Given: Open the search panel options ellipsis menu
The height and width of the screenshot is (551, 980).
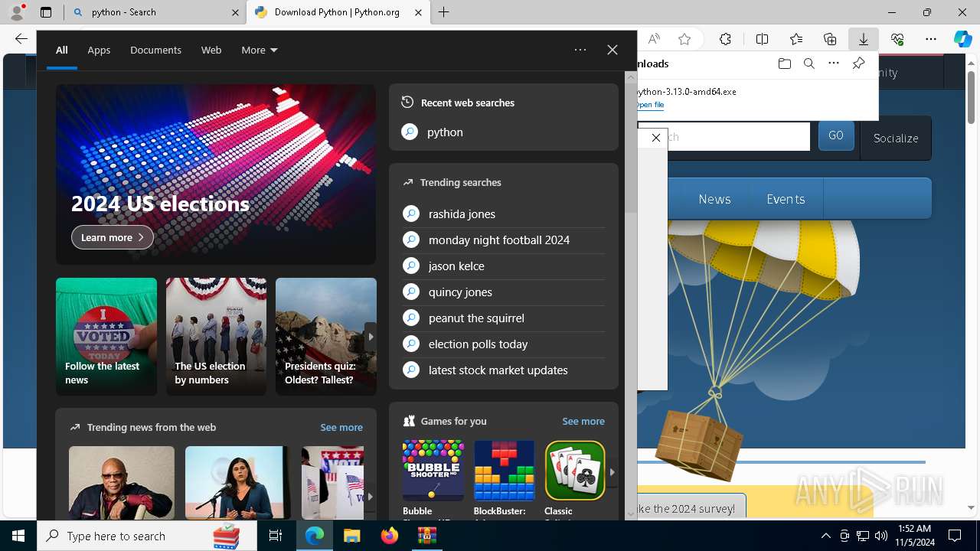Looking at the screenshot, I should [x=580, y=50].
